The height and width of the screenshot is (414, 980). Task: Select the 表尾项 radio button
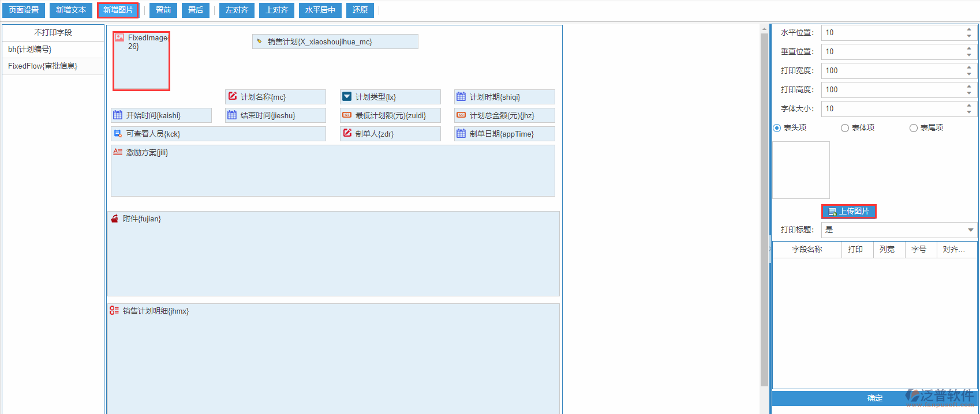tap(914, 128)
